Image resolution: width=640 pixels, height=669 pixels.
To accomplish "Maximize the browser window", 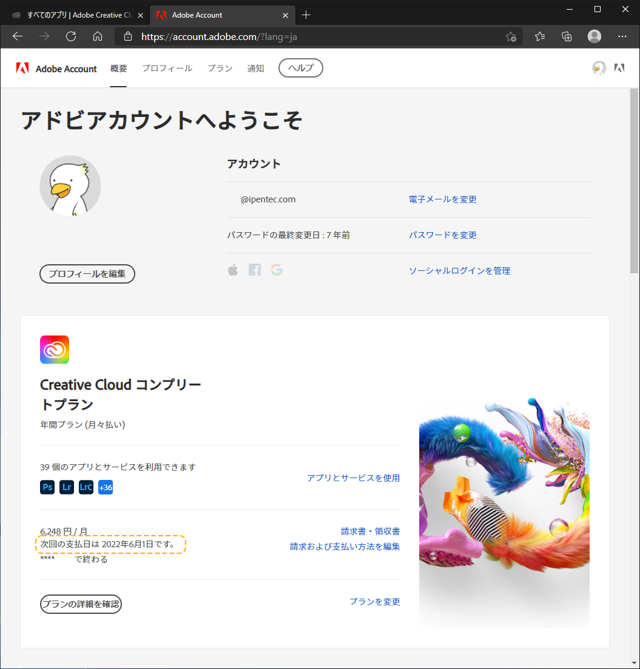I will coord(597,9).
